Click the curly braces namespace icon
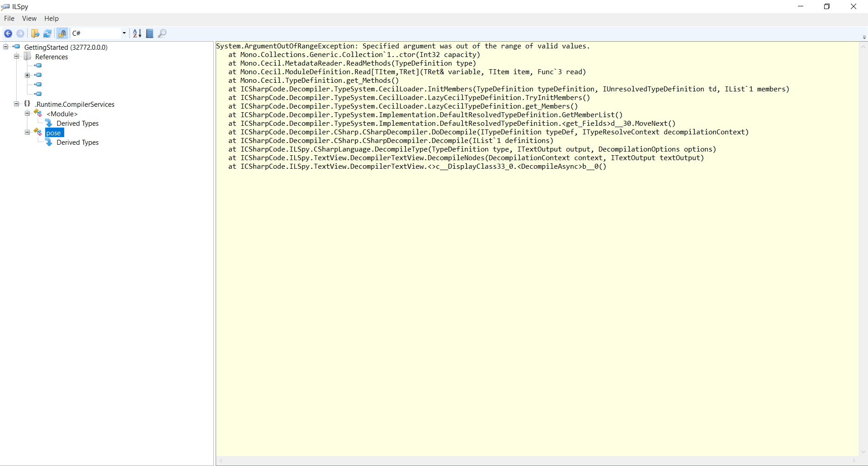This screenshot has width=868, height=466. pyautogui.click(x=27, y=104)
